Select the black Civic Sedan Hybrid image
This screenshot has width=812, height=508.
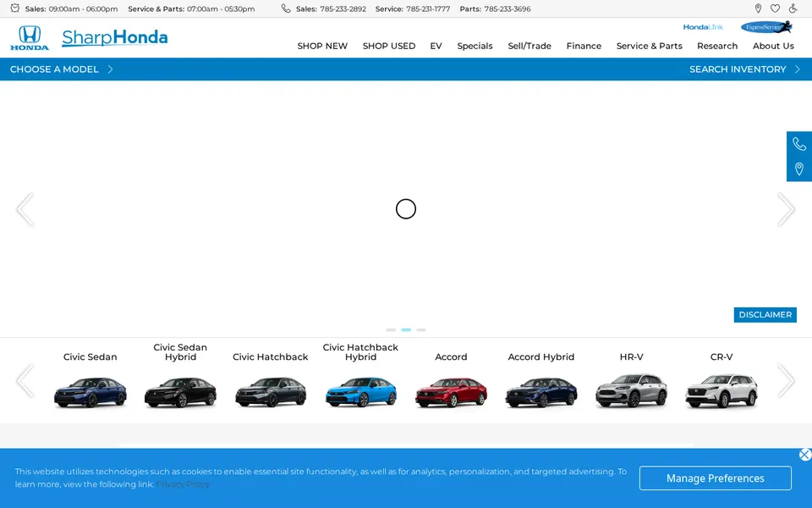coord(180,392)
